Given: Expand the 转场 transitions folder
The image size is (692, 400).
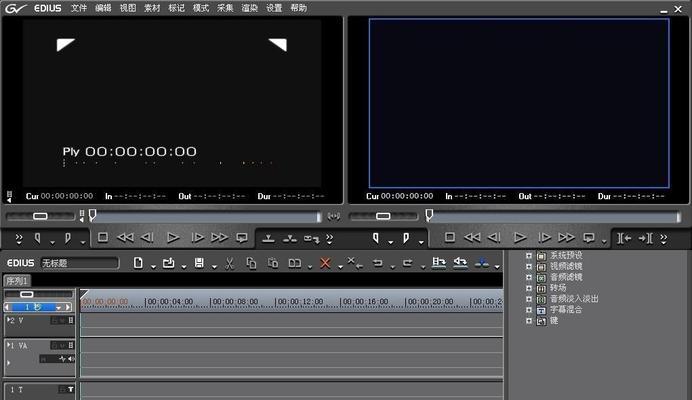Looking at the screenshot, I should tap(529, 288).
